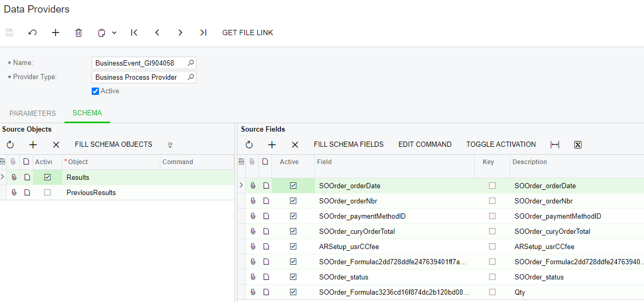Click the FILL SCHEMA FIELDS button
The width and height of the screenshot is (644, 302).
pyautogui.click(x=348, y=144)
